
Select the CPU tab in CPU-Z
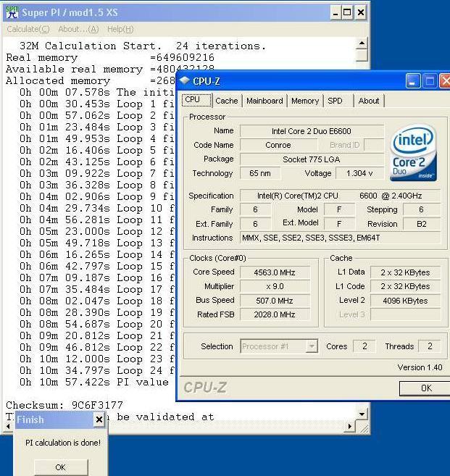point(196,100)
